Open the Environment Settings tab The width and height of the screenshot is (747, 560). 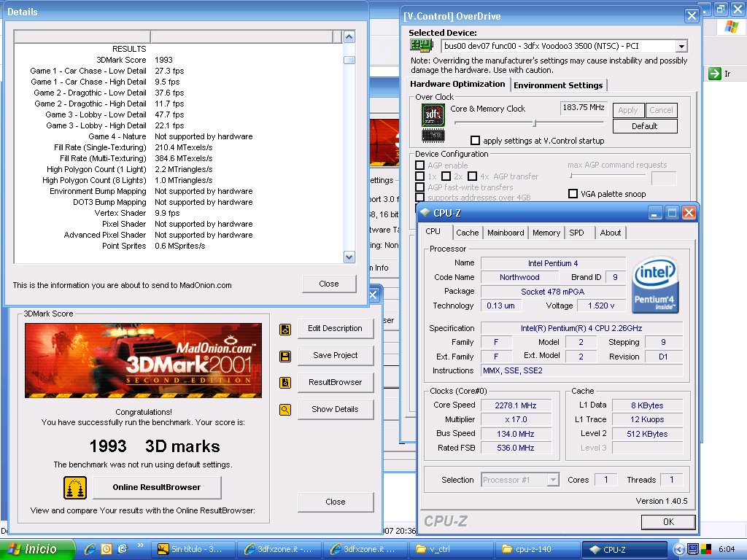click(x=558, y=85)
